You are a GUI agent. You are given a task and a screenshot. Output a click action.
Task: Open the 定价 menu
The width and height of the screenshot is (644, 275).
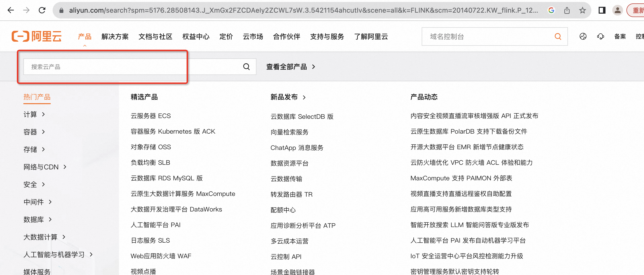[226, 37]
